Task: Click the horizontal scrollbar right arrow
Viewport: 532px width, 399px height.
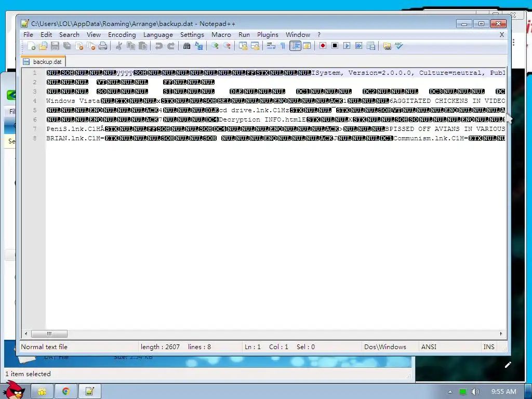Action: (501, 334)
